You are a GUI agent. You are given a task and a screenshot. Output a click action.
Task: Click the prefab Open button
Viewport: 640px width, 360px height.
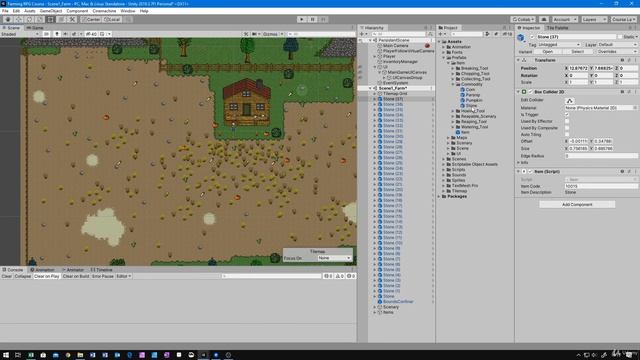click(547, 52)
